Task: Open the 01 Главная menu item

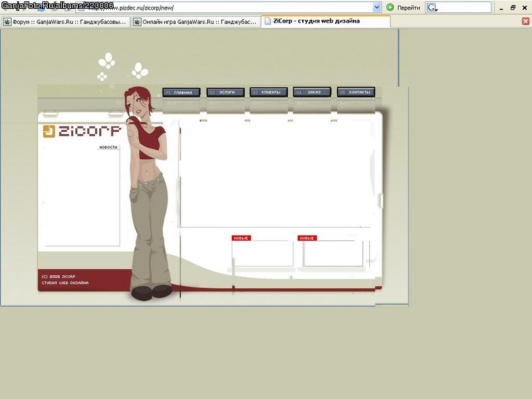Action: [x=181, y=92]
